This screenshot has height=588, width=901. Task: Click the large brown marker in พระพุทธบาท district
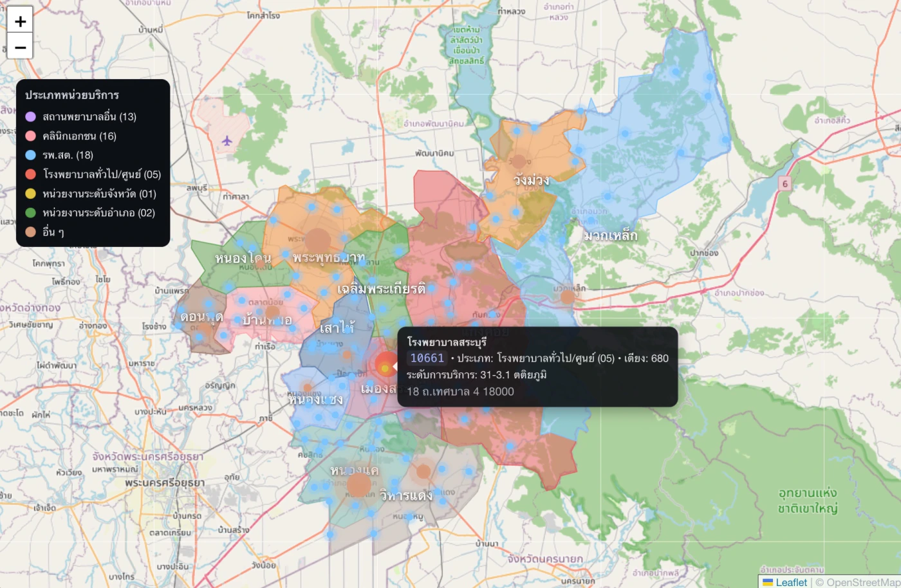317,241
